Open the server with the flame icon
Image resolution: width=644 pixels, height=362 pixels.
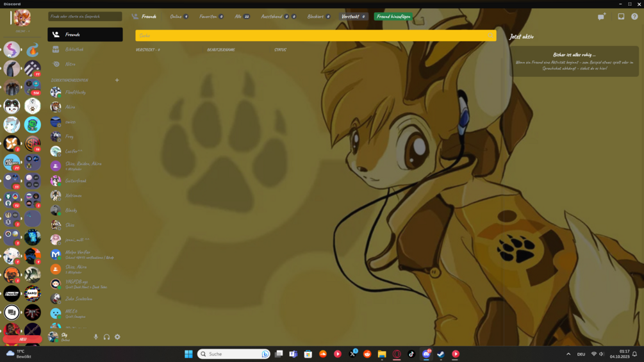pyautogui.click(x=33, y=50)
